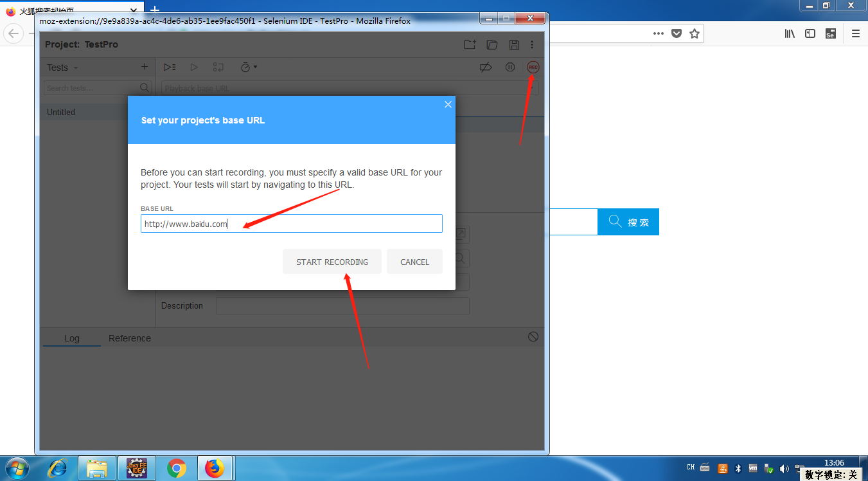The height and width of the screenshot is (481, 868).
Task: Click the Save to Pocket icon
Action: (x=677, y=33)
